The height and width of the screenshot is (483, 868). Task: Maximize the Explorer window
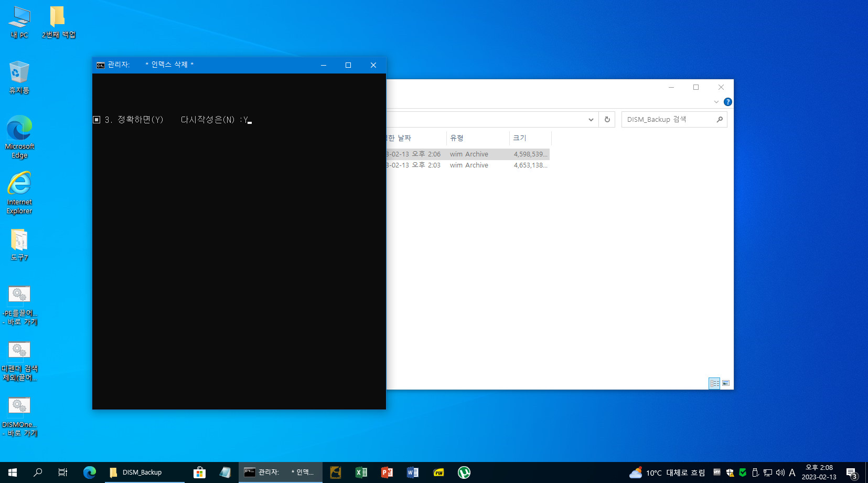(696, 87)
